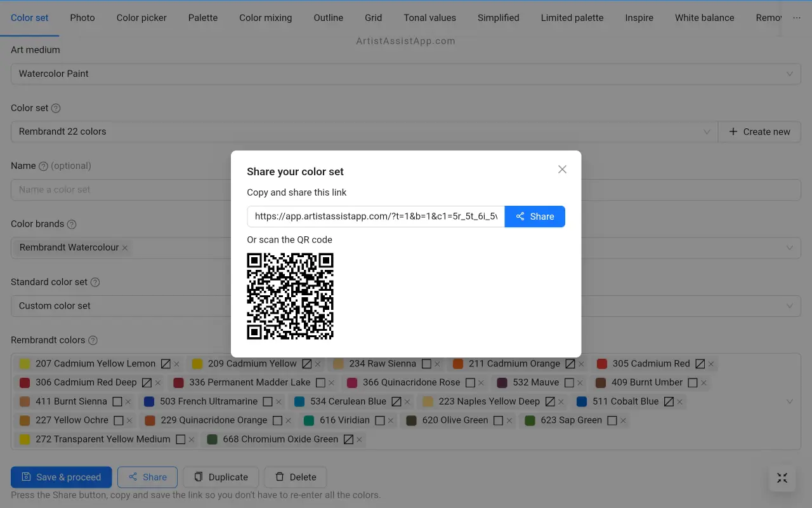Open the Art medium dropdown
The width and height of the screenshot is (812, 508).
pos(406,74)
